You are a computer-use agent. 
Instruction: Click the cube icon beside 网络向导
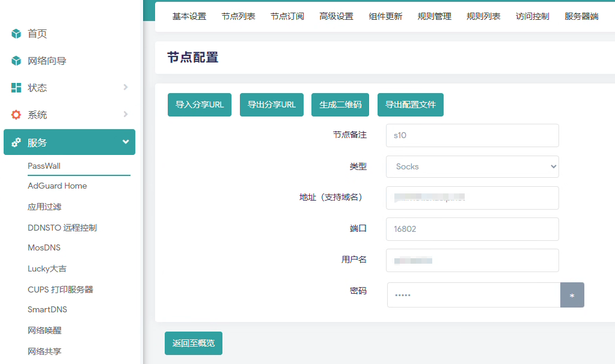(16, 61)
